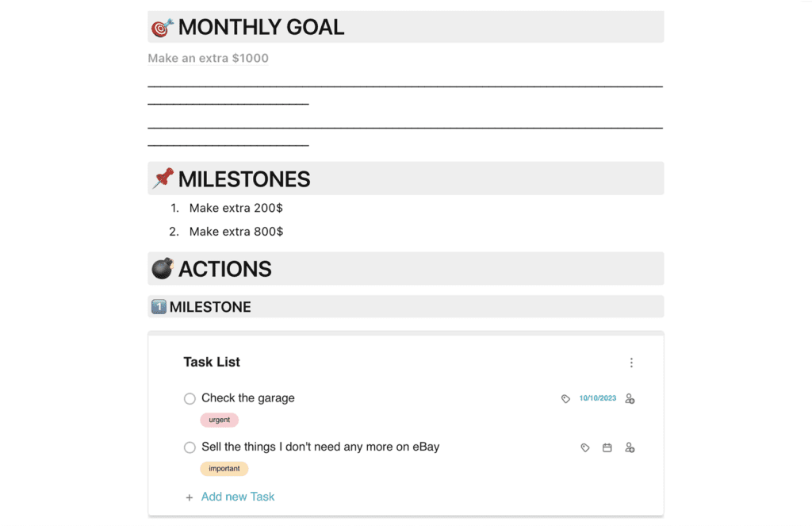Viewport: 812px width, 526px height.
Task: Open the three-dot menu in Task List
Action: [x=631, y=362]
